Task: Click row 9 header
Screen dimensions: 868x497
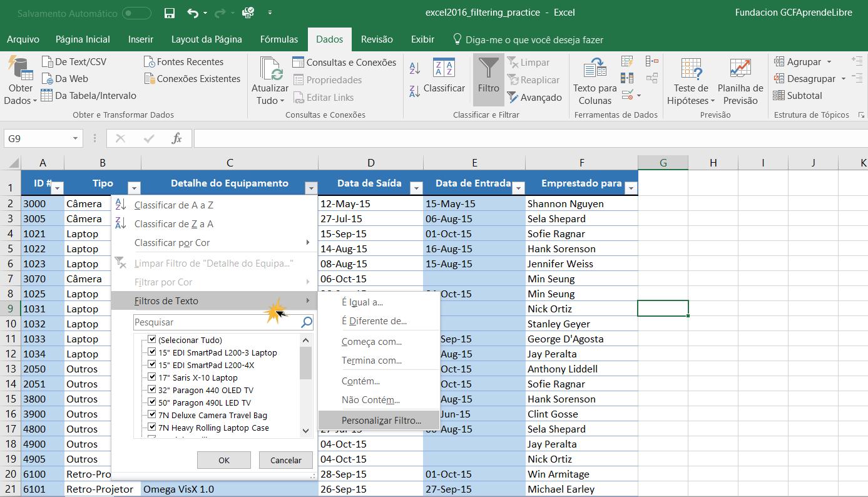Action: coord(11,309)
